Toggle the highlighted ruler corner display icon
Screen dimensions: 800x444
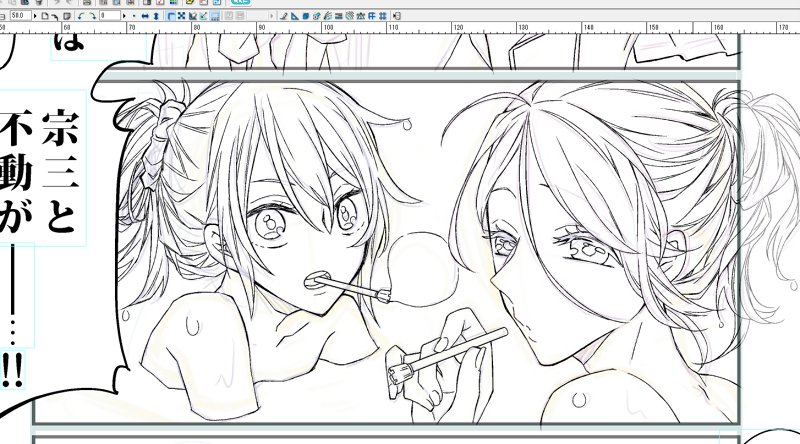click(170, 16)
